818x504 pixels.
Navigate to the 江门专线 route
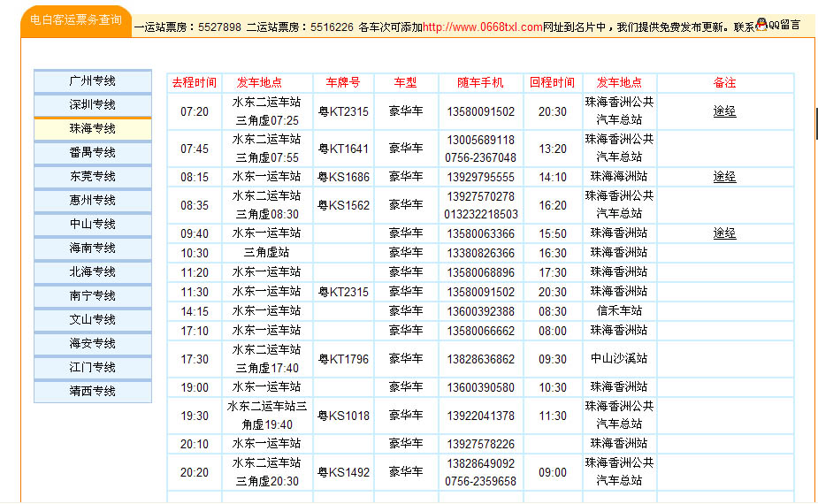coord(93,368)
